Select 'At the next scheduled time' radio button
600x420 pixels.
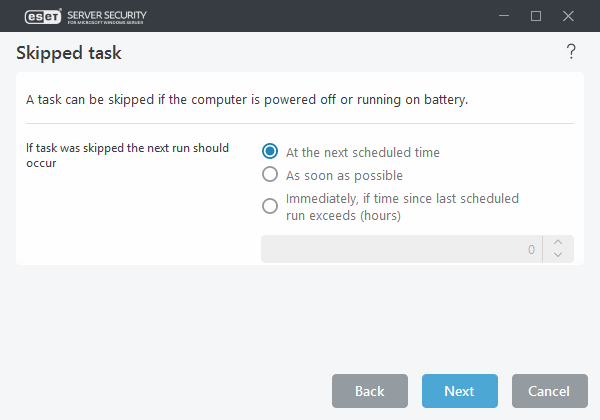point(269,152)
